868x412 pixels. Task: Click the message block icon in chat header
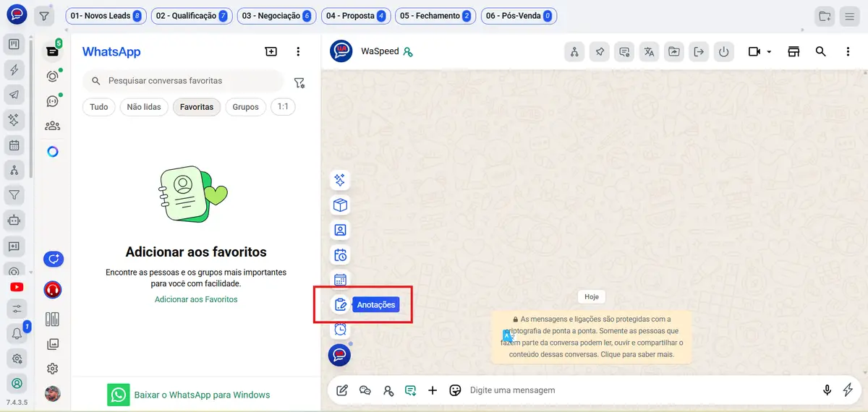tap(624, 51)
